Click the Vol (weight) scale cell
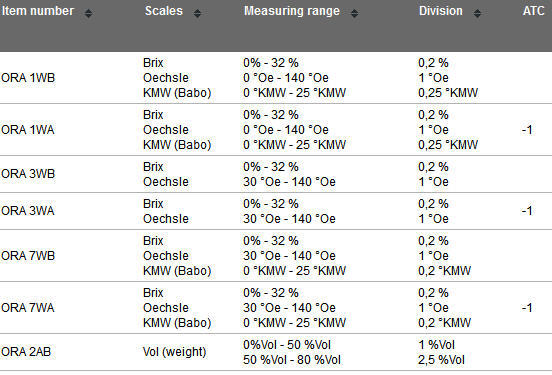The height and width of the screenshot is (375, 552). (x=175, y=352)
